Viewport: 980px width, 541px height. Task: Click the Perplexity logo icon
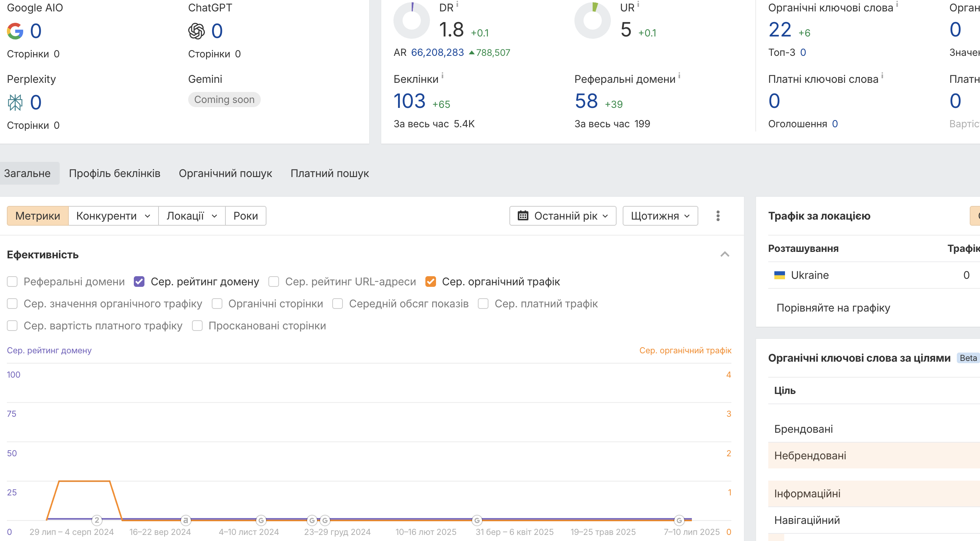pos(15,102)
